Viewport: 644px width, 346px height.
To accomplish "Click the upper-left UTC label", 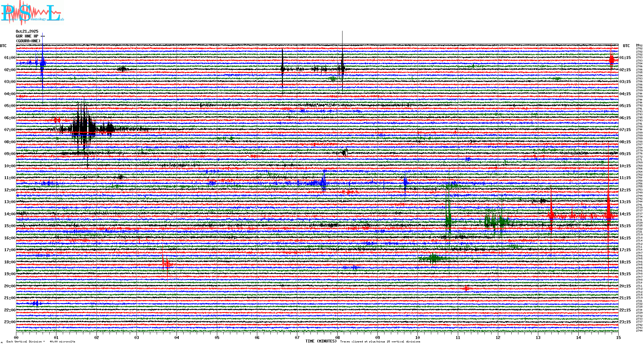I will [x=3, y=46].
